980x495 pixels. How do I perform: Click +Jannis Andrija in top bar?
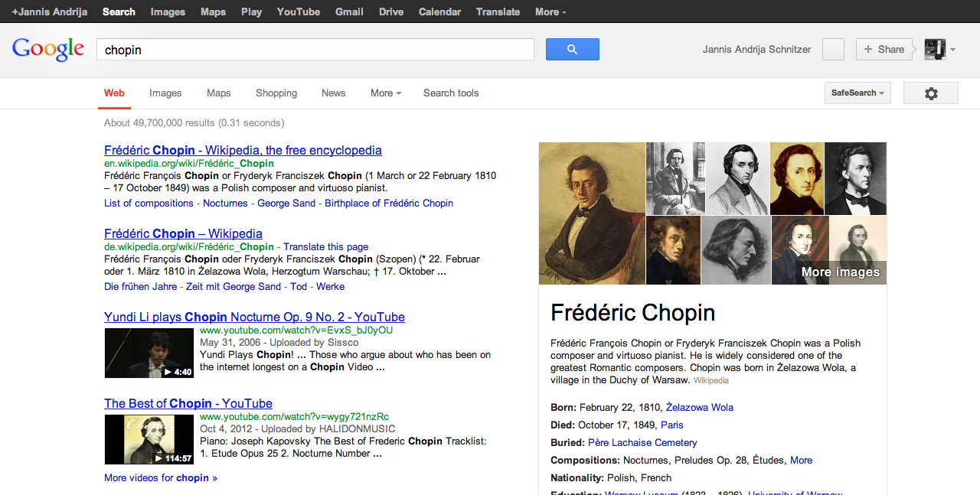[49, 11]
